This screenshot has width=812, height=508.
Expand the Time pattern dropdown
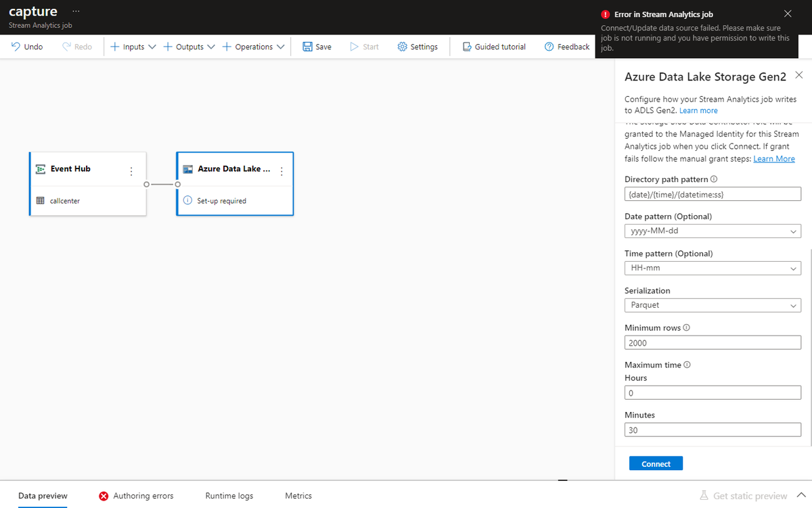[x=713, y=268]
